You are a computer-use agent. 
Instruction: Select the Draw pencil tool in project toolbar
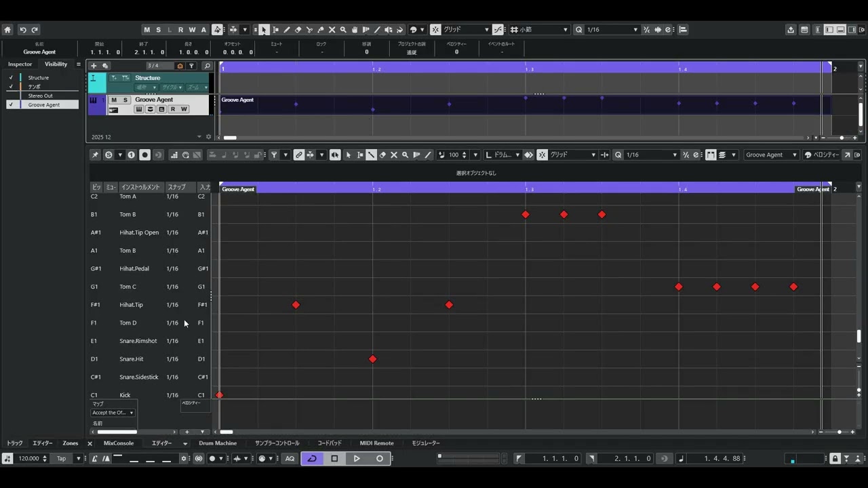[286, 30]
